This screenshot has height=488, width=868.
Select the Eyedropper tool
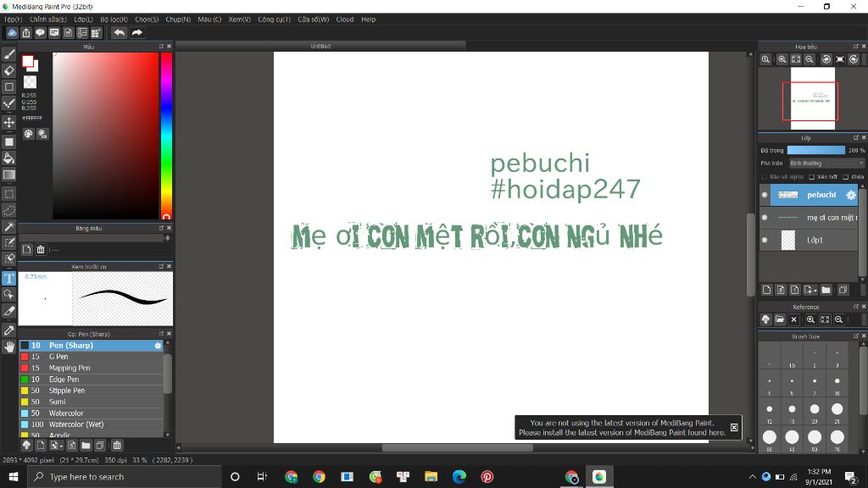point(8,330)
